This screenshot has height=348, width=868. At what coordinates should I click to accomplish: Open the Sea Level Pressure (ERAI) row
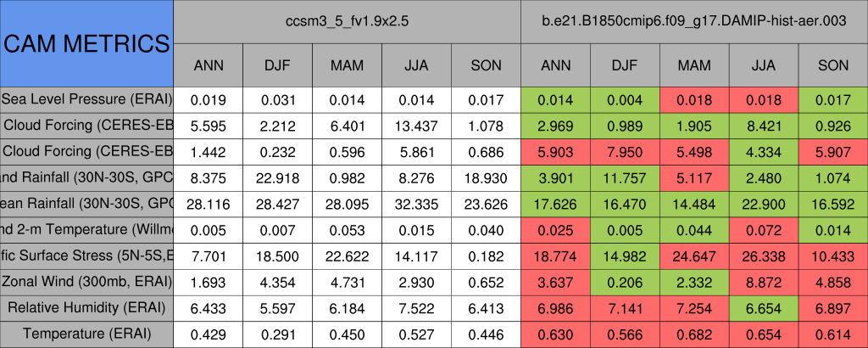tap(86, 99)
